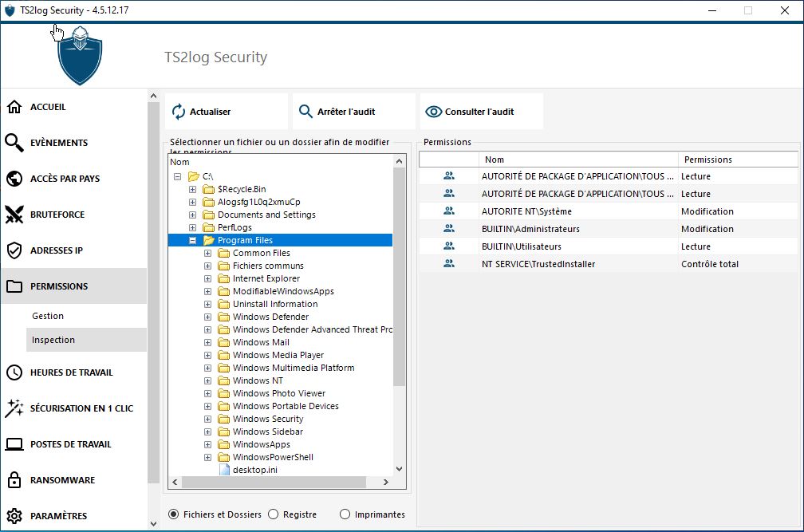
Task: Click the C:\ drive folder icon
Action: [193, 176]
